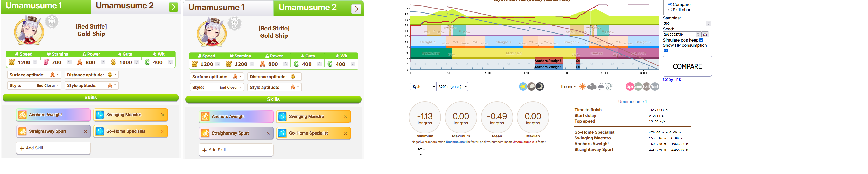The height and width of the screenshot is (174, 868).
Task: Open the Kyoto racetrack dropdown
Action: click(x=423, y=87)
